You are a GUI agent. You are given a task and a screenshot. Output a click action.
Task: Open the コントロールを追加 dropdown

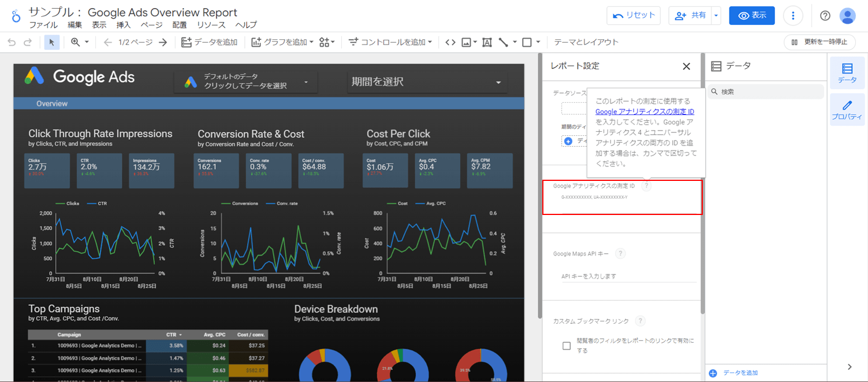pos(390,42)
